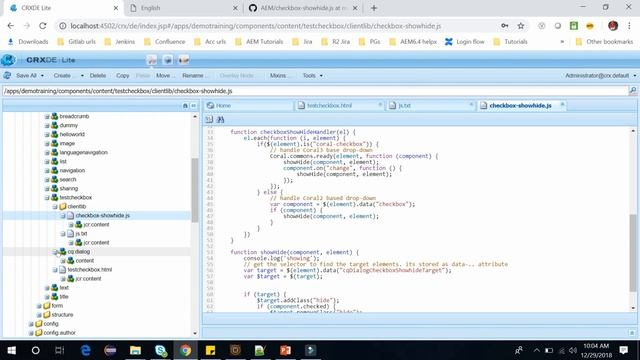This screenshot has width=640, height=360.
Task: Open PowerPoint from the taskbar
Action: [x=285, y=350]
